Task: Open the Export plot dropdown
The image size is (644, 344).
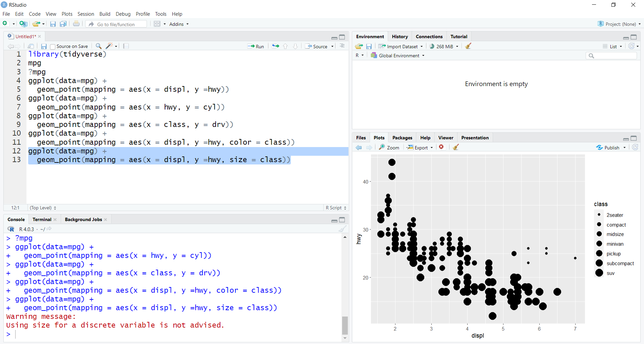Action: pyautogui.click(x=420, y=147)
